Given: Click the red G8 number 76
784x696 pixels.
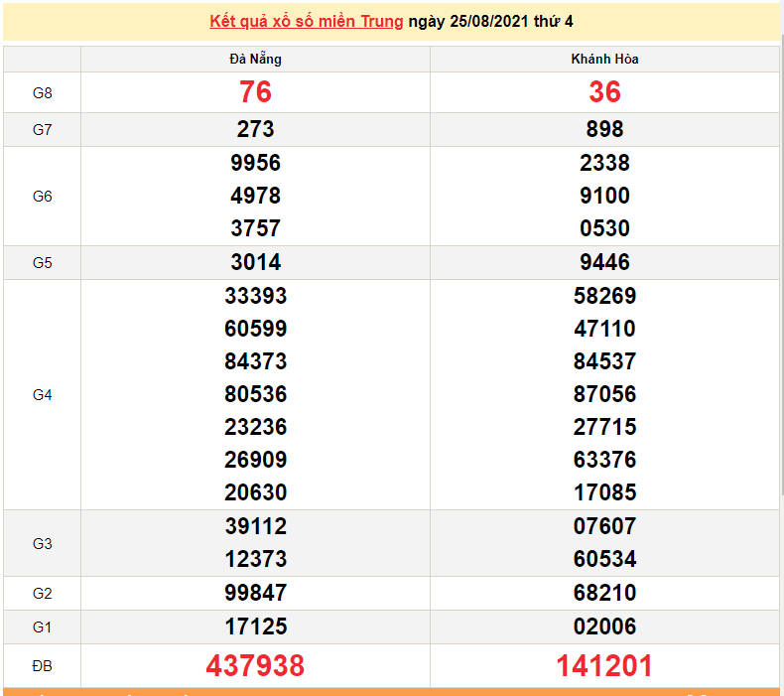Looking at the screenshot, I should point(255,92).
